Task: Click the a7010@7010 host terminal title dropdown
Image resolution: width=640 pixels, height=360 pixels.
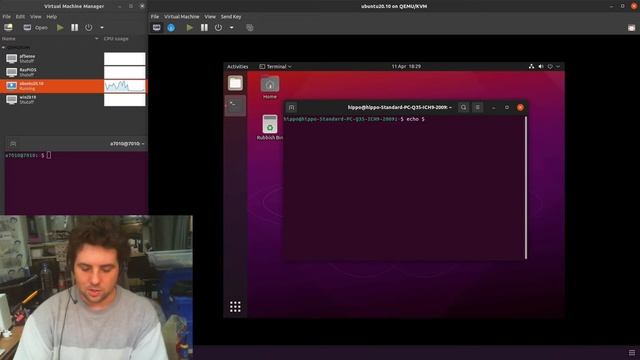Action: click(127, 144)
